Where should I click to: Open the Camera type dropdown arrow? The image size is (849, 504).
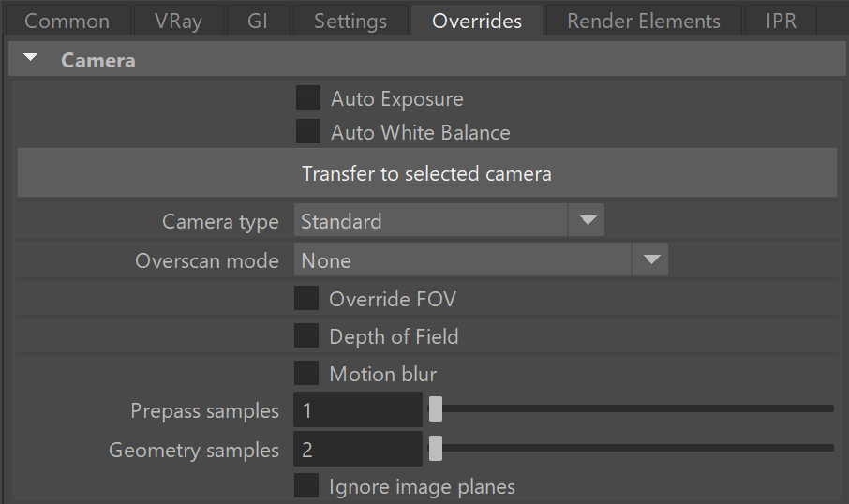[x=587, y=220]
